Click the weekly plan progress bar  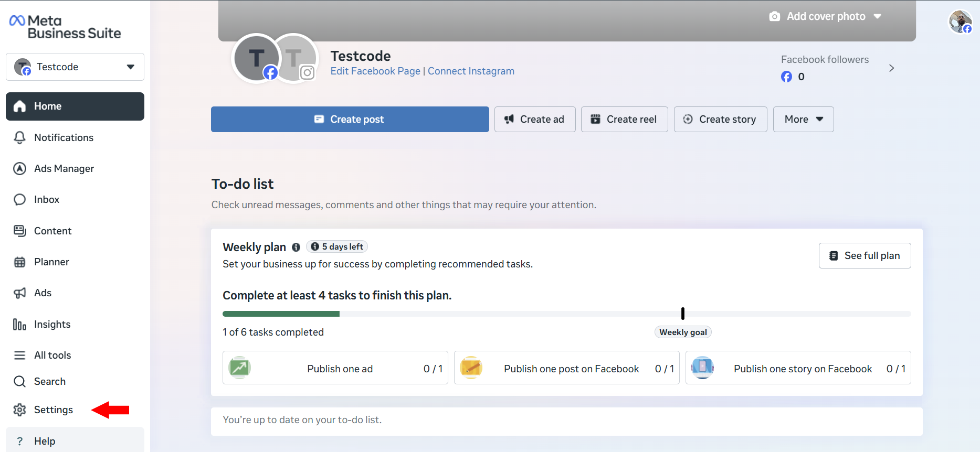point(567,314)
